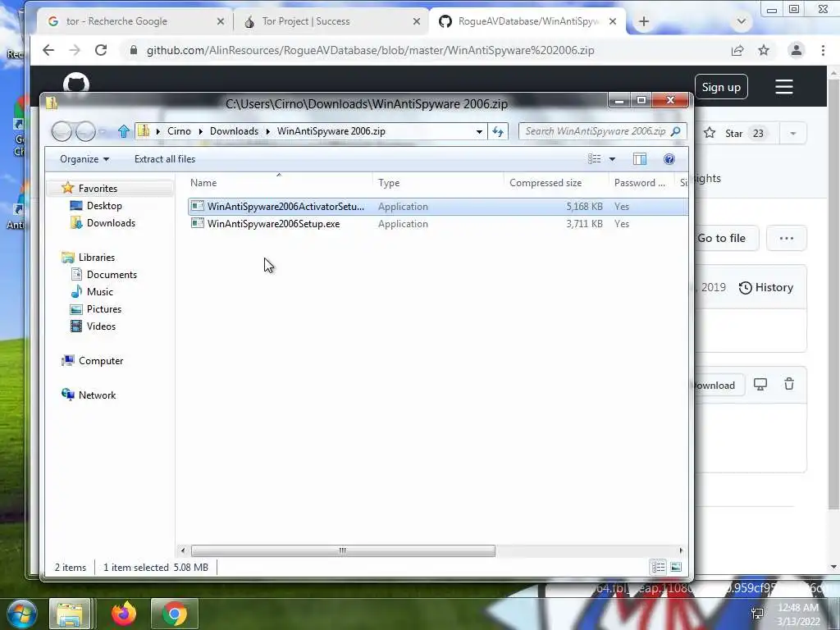
Task: Click the Chrome address bar URL
Action: click(x=370, y=50)
